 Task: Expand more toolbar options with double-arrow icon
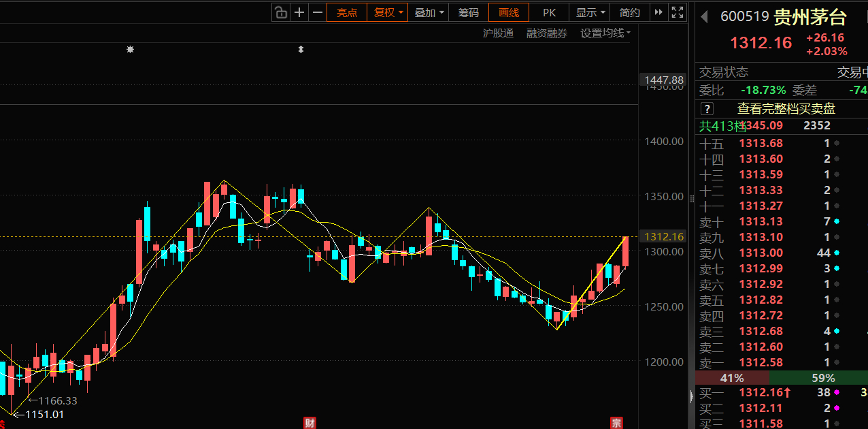coord(658,12)
